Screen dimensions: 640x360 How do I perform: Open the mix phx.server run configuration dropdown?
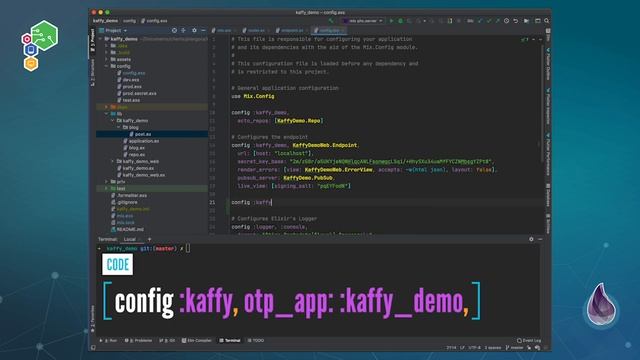tap(363, 20)
